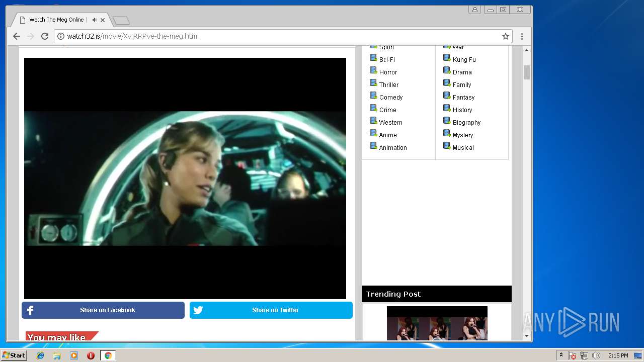Viewport: 644px width, 362px height.
Task: Open Chrome user profile icon
Action: 474,10
